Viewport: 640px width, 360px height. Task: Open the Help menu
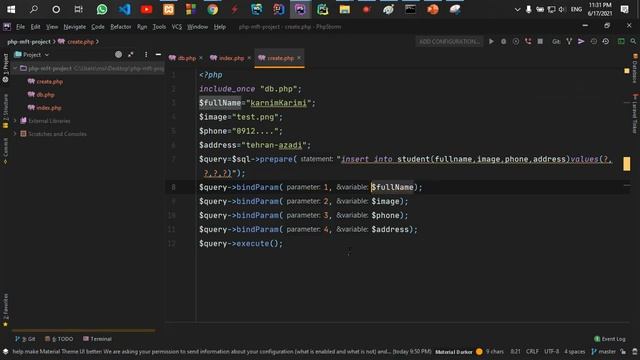[x=220, y=27]
